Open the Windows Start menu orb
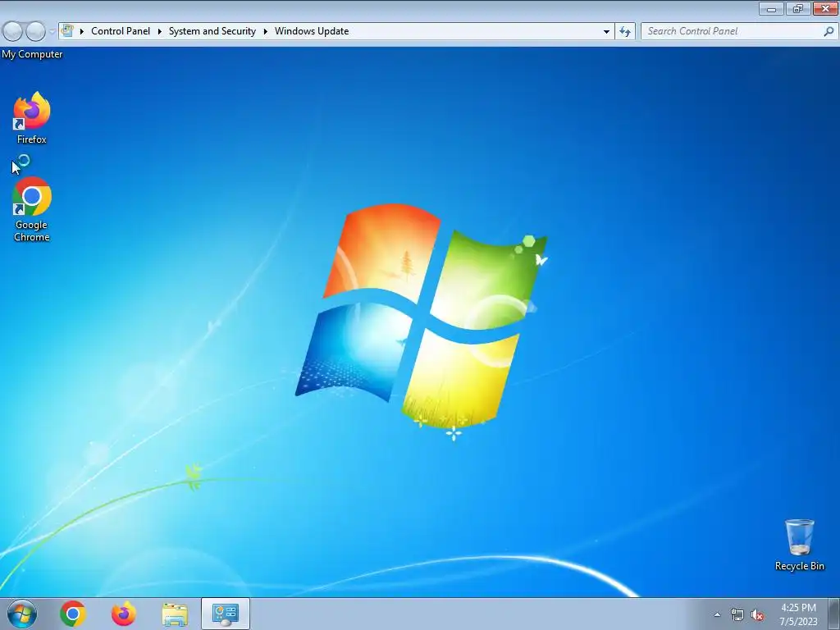 point(22,614)
